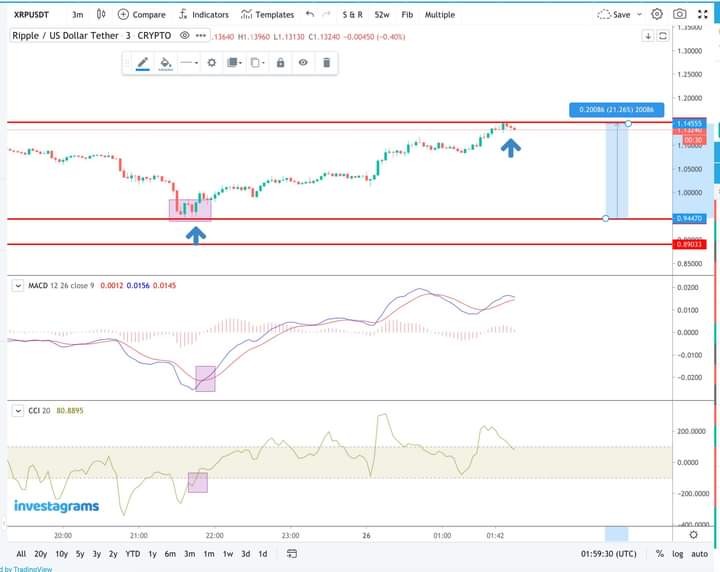Toggle visibility eye next to CRYPTO legend
The height and width of the screenshot is (572, 720).
pos(185,35)
